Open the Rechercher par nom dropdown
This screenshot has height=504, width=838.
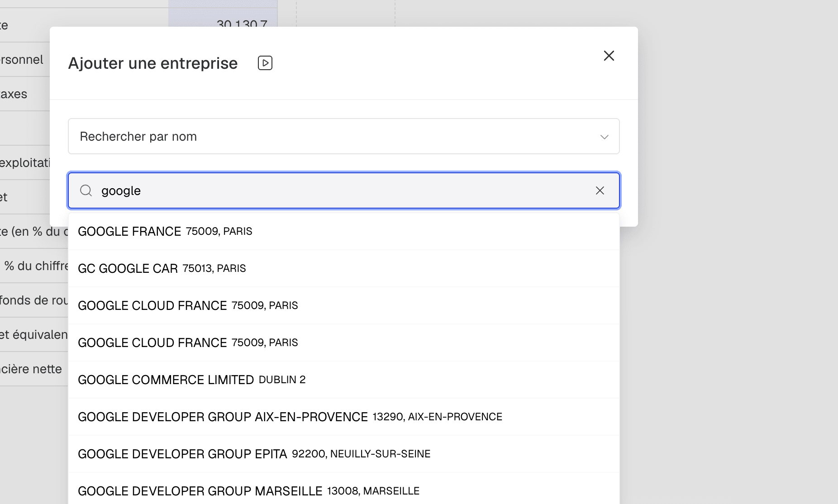pos(344,136)
